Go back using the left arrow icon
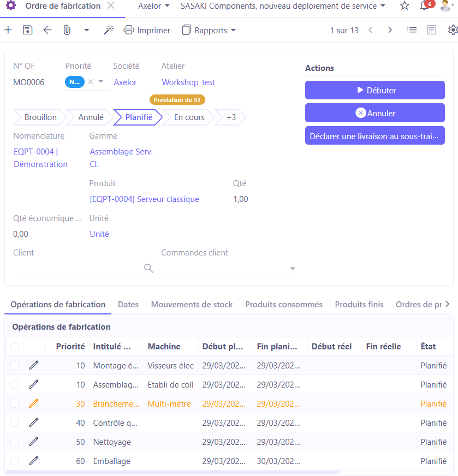Image resolution: width=458 pixels, height=476 pixels. [47, 30]
